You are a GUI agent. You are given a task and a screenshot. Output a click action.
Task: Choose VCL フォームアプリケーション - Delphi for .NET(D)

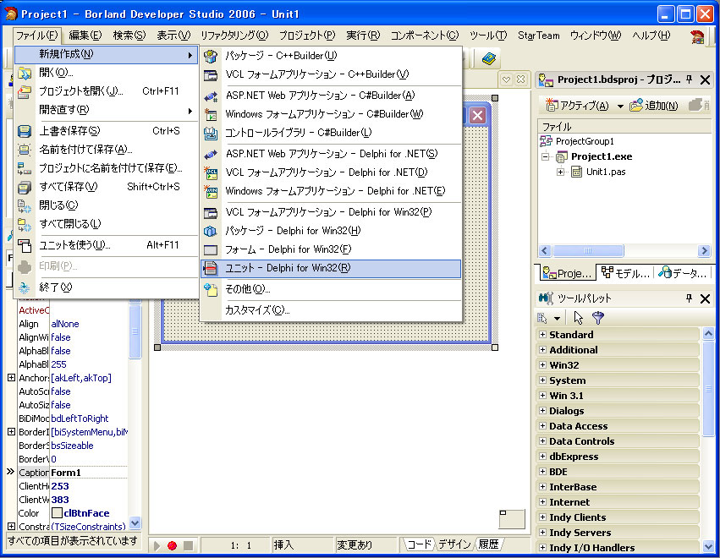331,172
